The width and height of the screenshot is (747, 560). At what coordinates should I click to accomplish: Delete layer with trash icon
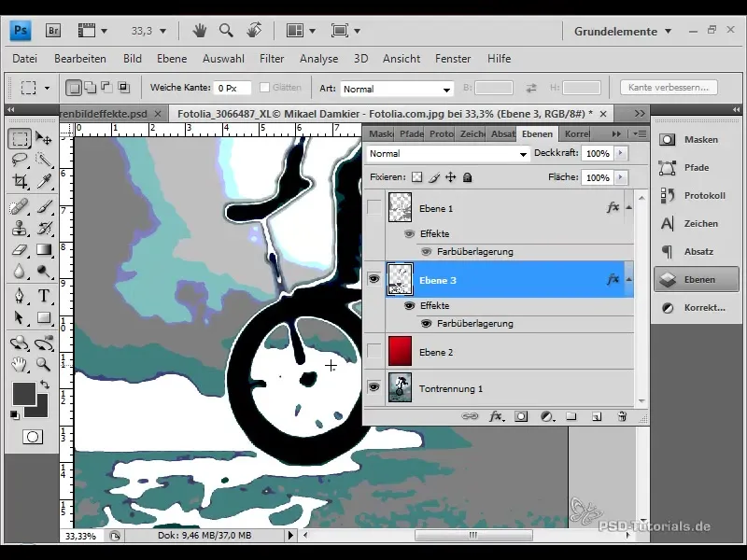pyautogui.click(x=622, y=416)
